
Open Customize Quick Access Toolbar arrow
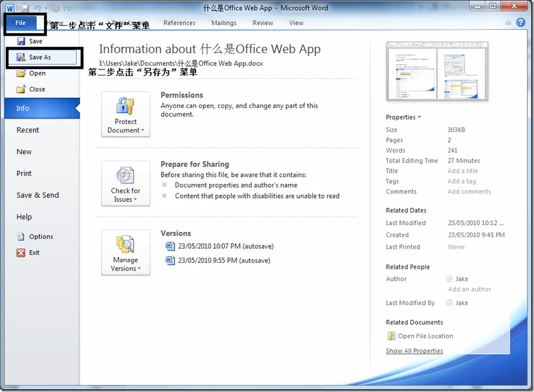pyautogui.click(x=68, y=9)
